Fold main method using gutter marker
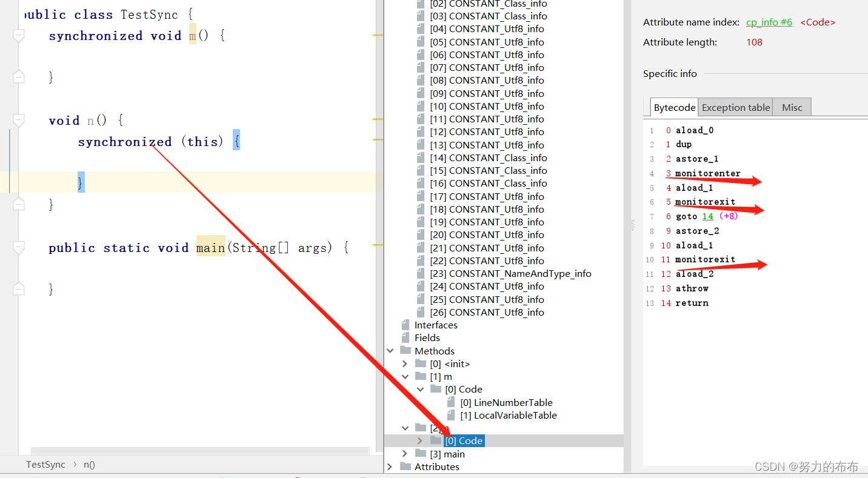The width and height of the screenshot is (868, 478). click(x=19, y=248)
